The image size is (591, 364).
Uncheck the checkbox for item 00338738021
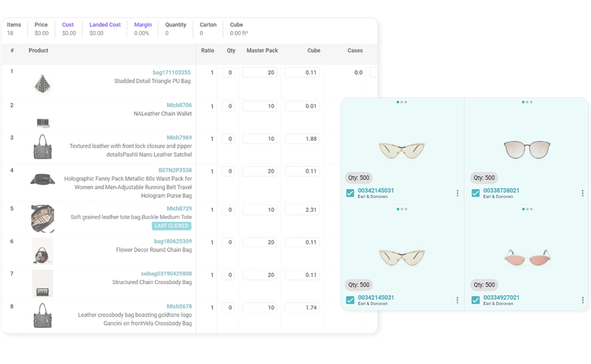(x=476, y=193)
